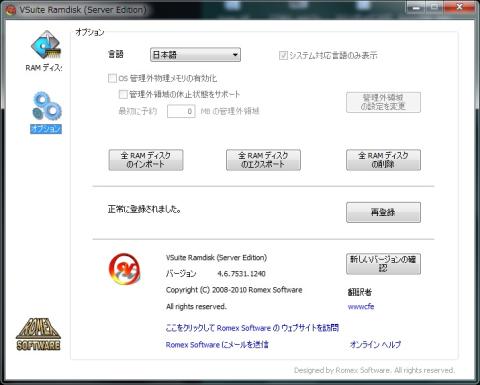The width and height of the screenshot is (480, 385).
Task: Enable OS 管理外物理メモリの有効化 checkbox
Action: tap(112, 78)
